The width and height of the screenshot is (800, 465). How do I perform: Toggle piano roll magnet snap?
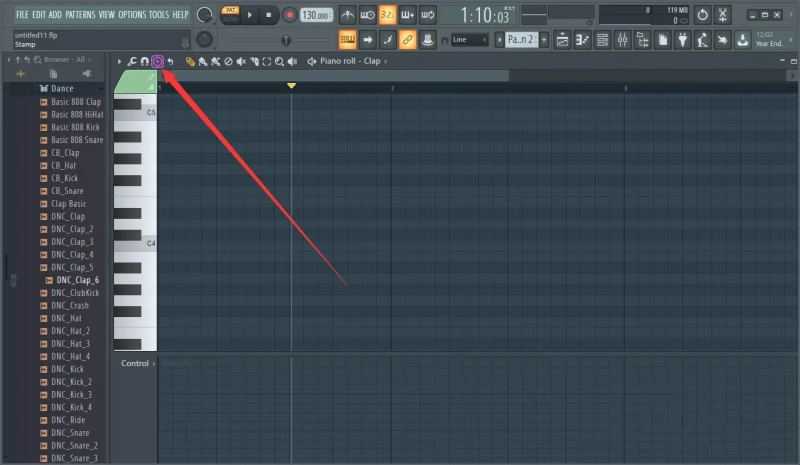(x=144, y=61)
